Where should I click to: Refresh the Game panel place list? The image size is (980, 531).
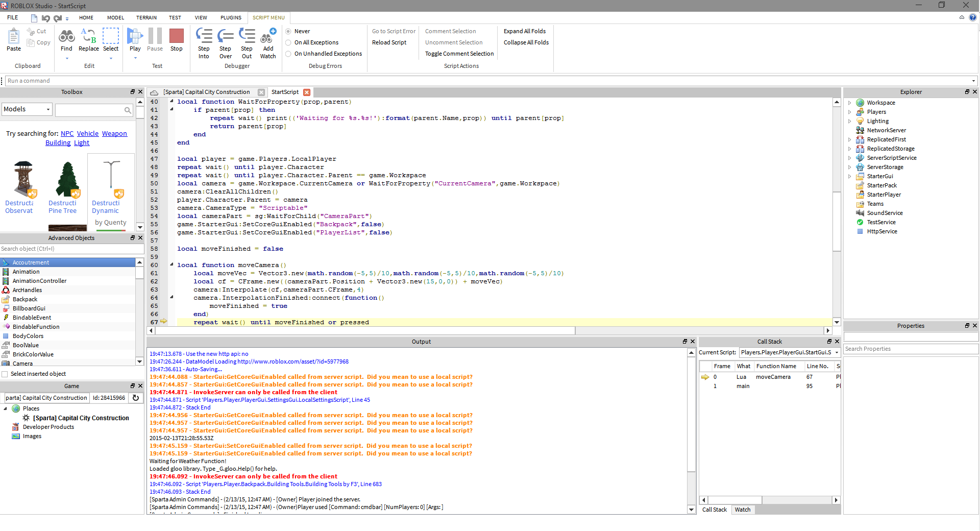[x=136, y=398]
